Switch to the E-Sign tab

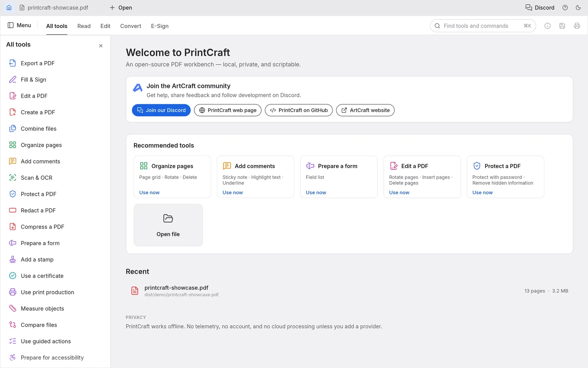click(x=160, y=26)
